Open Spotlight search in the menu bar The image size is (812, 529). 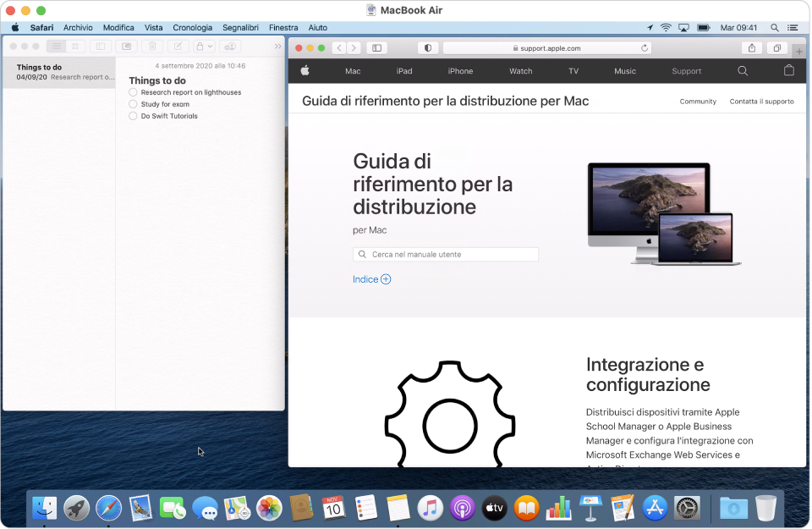[775, 27]
